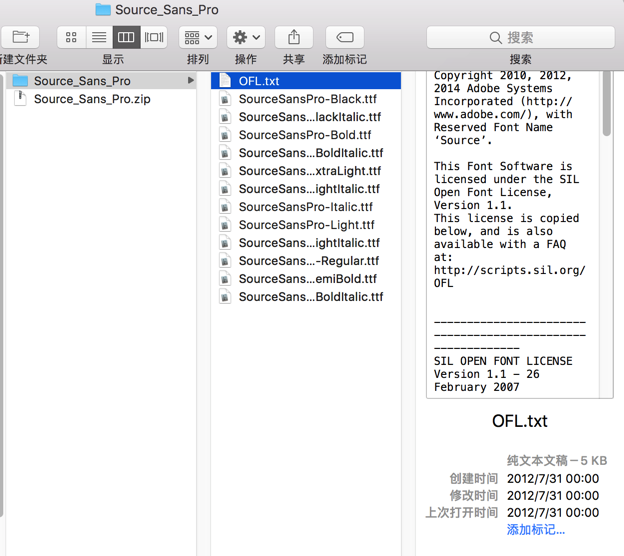
Task: Expand Source_Sans_Pro folder arrow
Action: tap(191, 80)
